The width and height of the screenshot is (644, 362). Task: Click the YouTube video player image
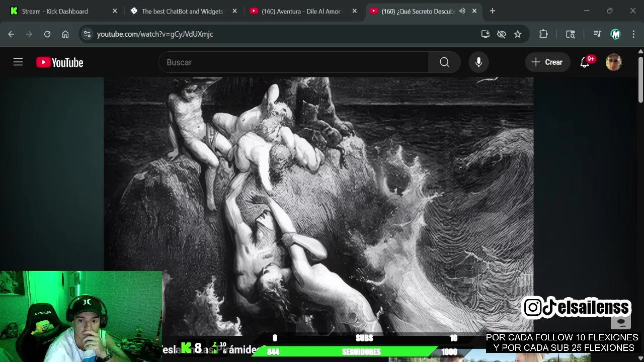318,205
